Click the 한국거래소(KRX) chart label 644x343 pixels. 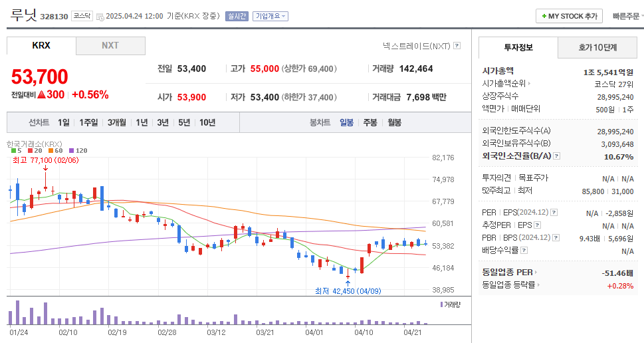coord(34,144)
